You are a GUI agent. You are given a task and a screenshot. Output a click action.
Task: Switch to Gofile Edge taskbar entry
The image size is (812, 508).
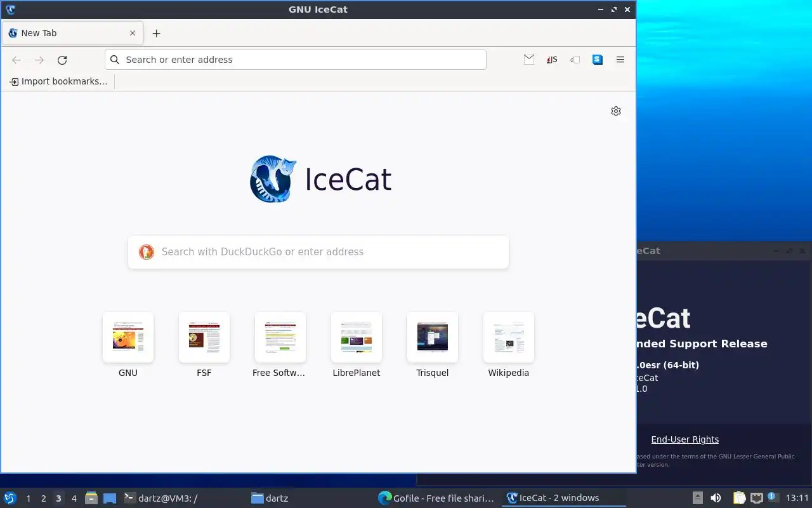438,498
